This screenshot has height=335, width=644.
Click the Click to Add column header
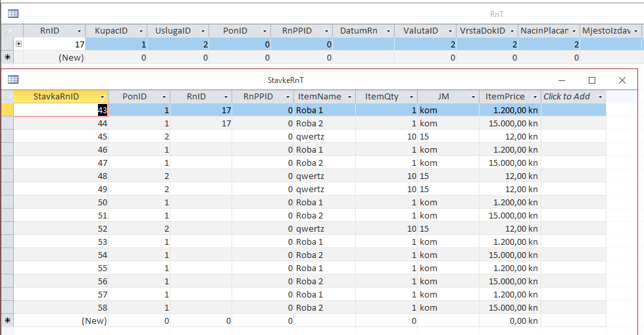[x=574, y=97]
